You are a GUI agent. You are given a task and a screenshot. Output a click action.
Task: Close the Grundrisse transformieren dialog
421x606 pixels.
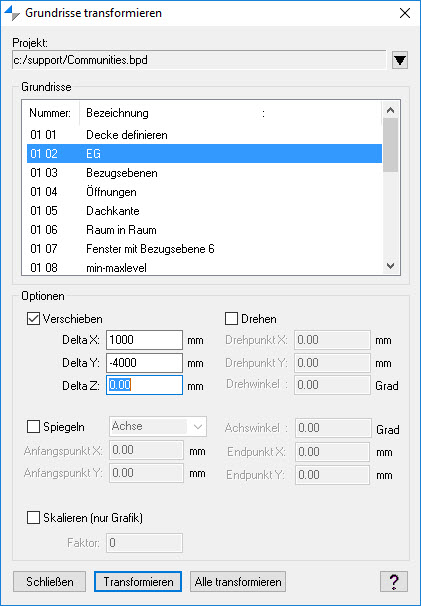coord(405,13)
